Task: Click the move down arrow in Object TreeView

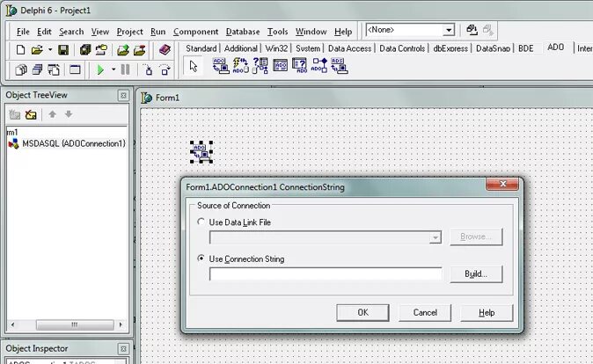Action: 69,114
